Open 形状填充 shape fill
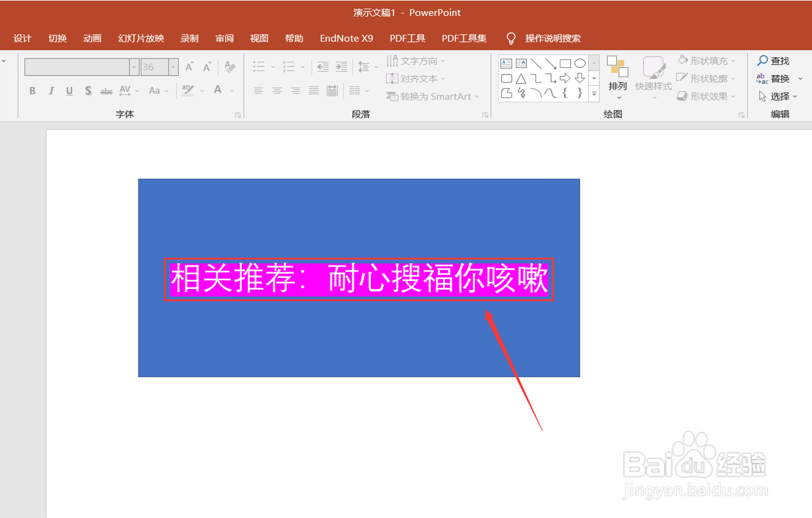 coord(706,61)
